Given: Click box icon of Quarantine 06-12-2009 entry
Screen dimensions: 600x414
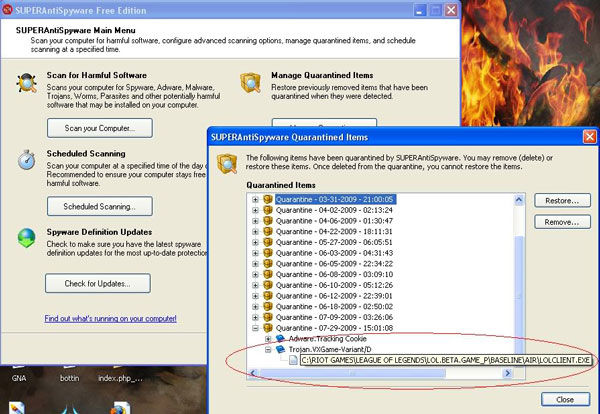Looking at the screenshot, I should pyautogui.click(x=268, y=296).
